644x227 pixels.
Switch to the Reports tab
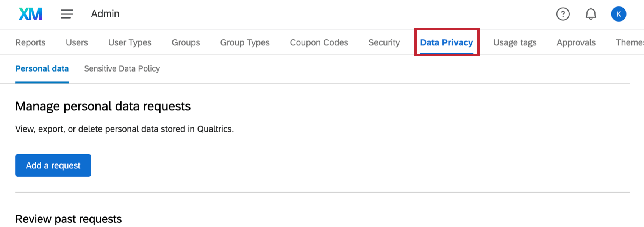pos(30,42)
